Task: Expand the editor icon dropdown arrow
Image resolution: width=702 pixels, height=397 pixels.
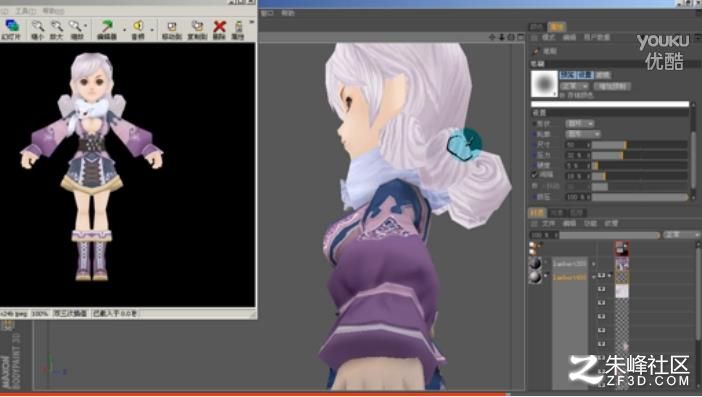Action: pos(124,30)
